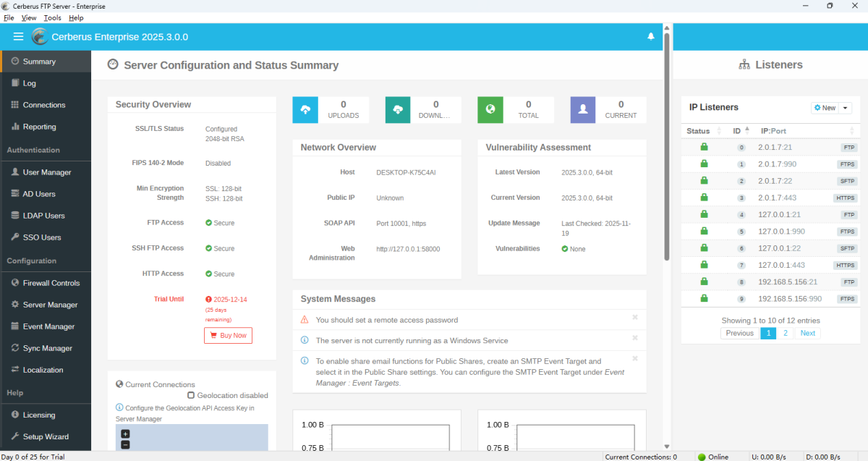The image size is (868, 461).
Task: Open User Manager in the sidebar
Action: click(x=46, y=172)
